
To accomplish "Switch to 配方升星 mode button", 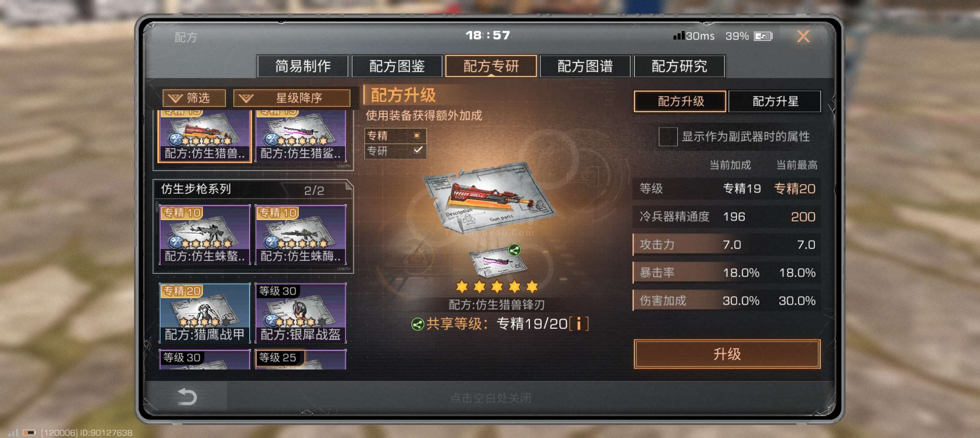I will [x=775, y=101].
